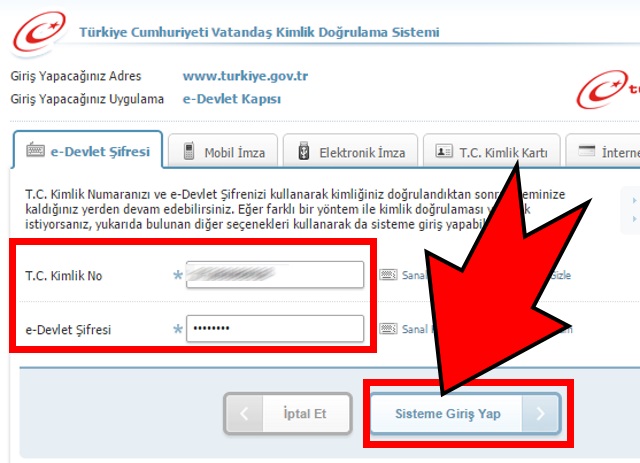Focus the e-Devlet Şifresi password field

275,328
